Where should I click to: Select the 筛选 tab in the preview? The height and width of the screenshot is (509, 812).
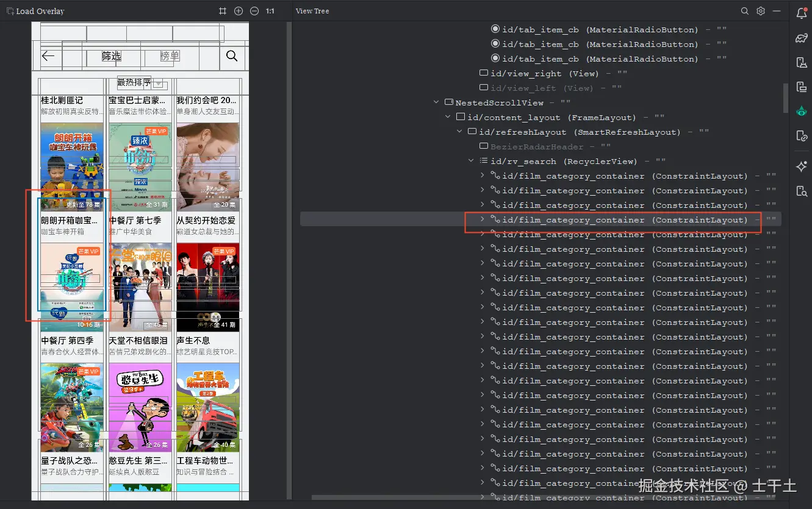pyautogui.click(x=111, y=56)
